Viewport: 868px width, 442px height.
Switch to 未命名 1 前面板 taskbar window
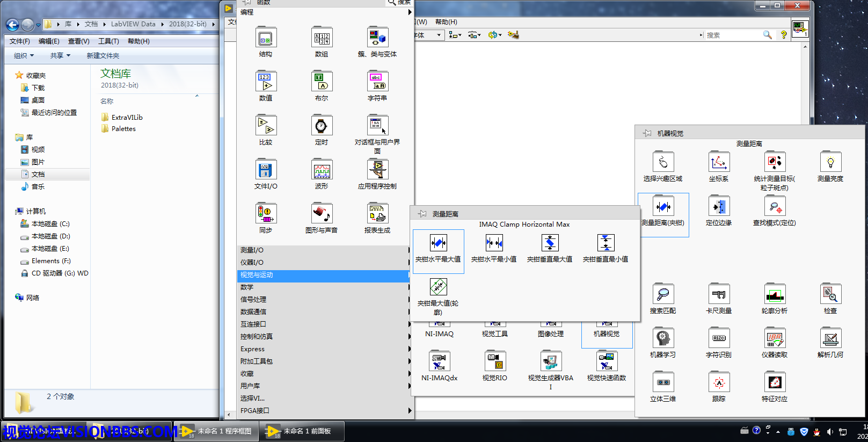click(x=302, y=431)
